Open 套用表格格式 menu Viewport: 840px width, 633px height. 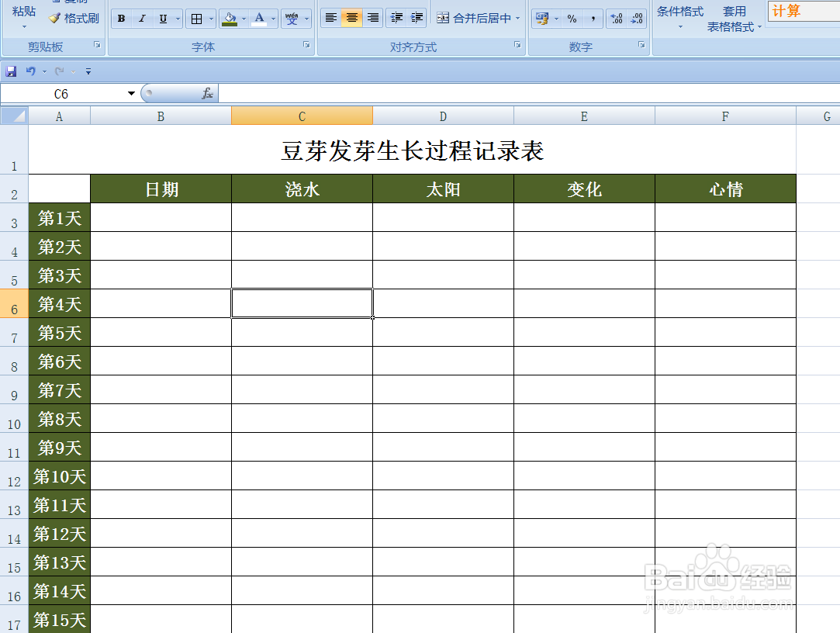click(x=734, y=19)
